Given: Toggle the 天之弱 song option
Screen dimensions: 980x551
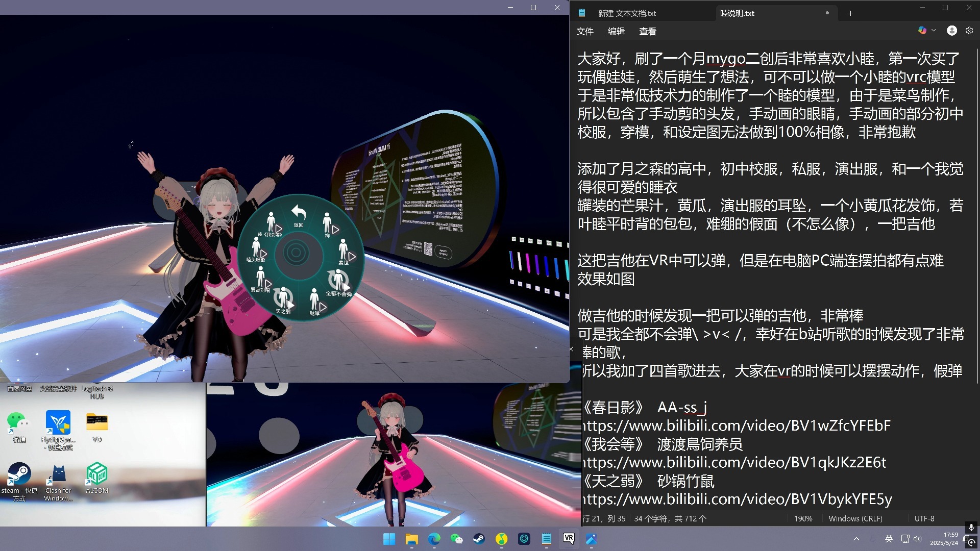Looking at the screenshot, I should point(283,299).
